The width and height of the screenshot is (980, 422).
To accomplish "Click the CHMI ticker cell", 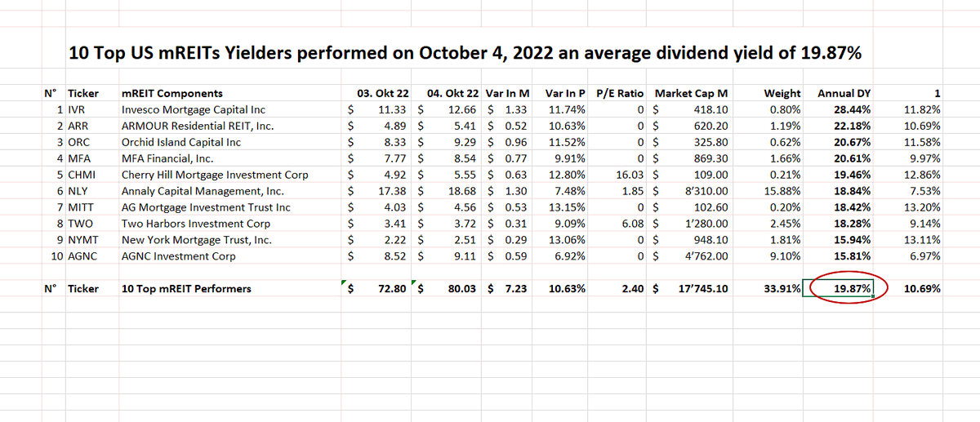I will (x=82, y=175).
